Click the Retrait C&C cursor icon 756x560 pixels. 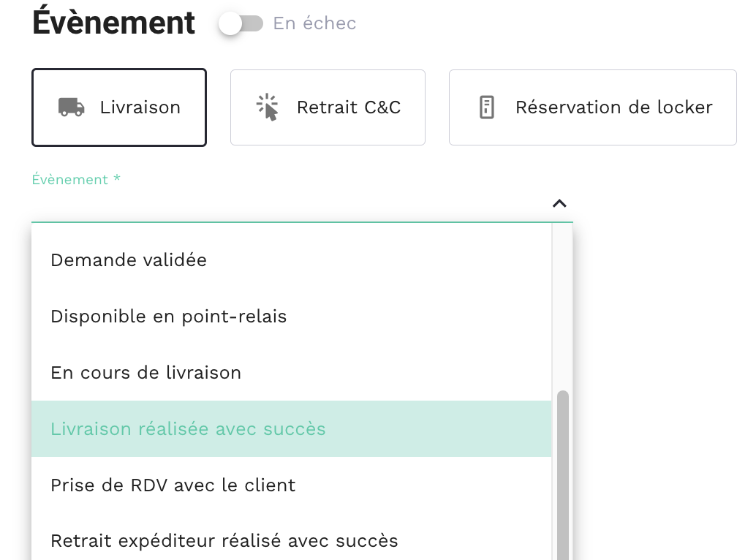(268, 107)
